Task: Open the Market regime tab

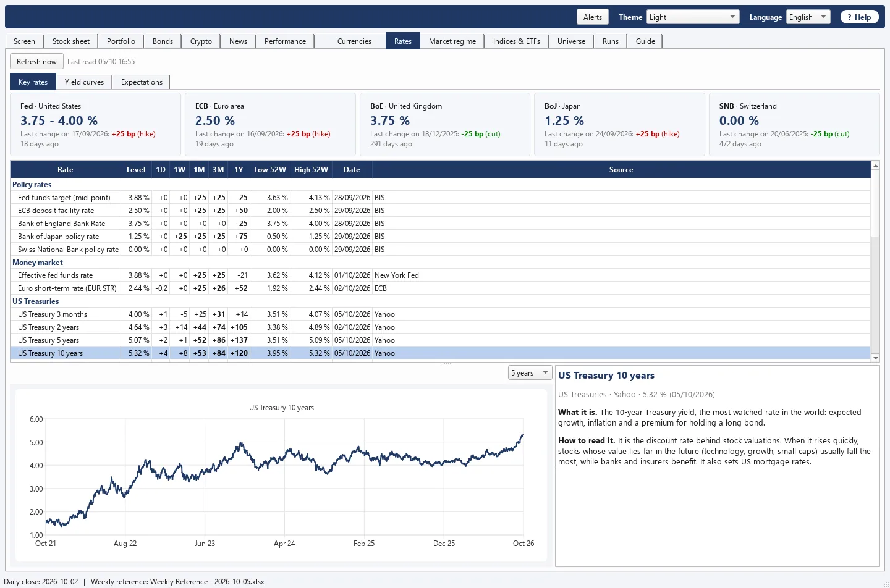Action: point(452,41)
